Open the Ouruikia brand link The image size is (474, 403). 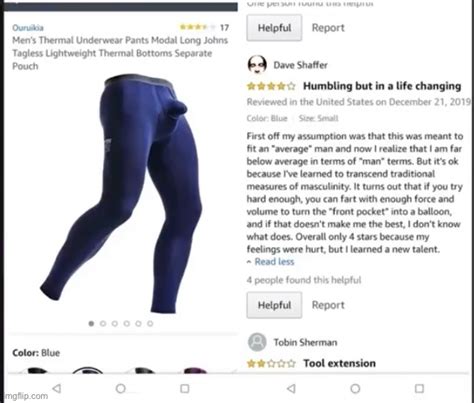28,28
